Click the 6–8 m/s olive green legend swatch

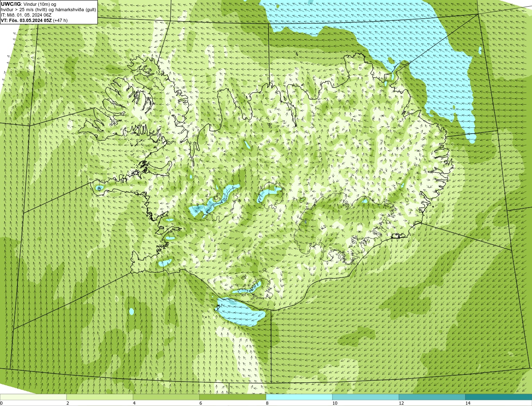coord(233,397)
